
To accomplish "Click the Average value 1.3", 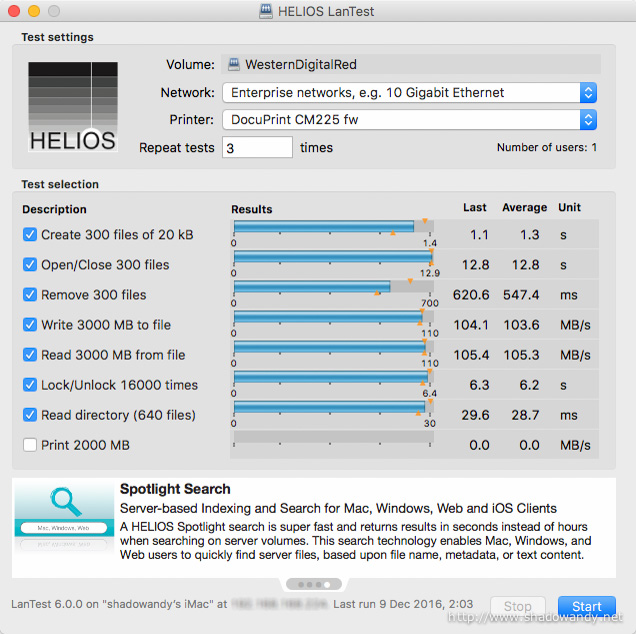I will point(530,234).
